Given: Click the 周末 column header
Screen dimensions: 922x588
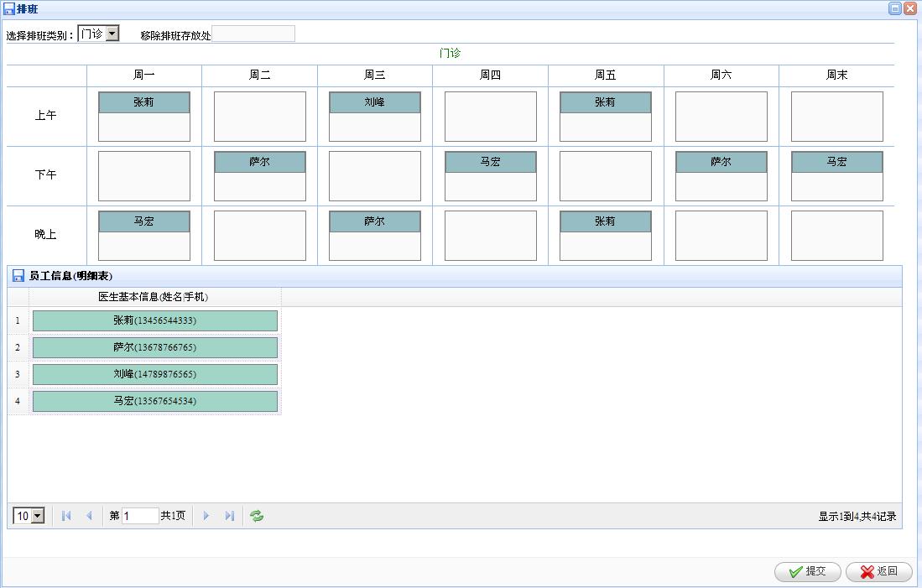Looking at the screenshot, I should point(836,75).
